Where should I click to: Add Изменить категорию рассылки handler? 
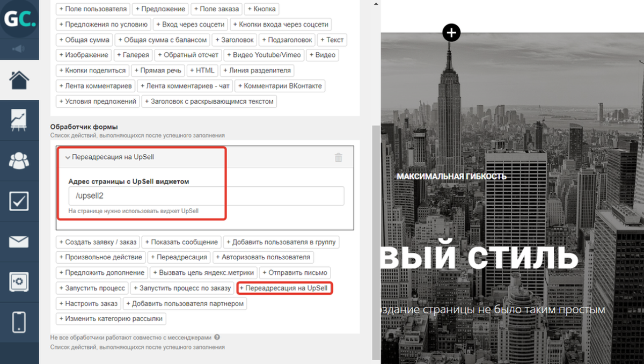pos(111,319)
